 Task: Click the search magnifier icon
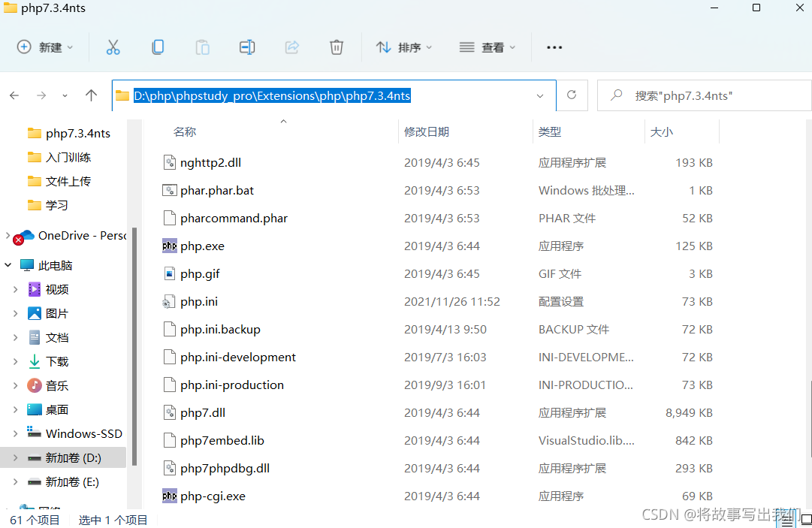tap(616, 95)
